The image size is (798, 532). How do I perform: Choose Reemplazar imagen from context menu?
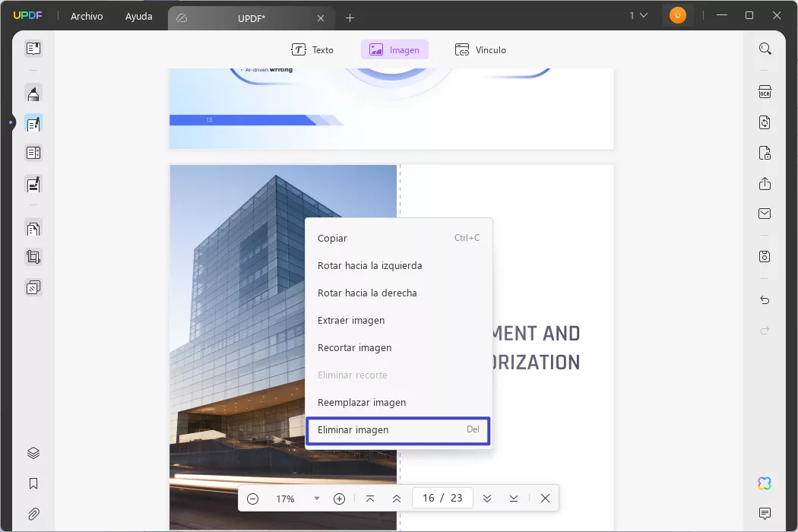pyautogui.click(x=398, y=402)
